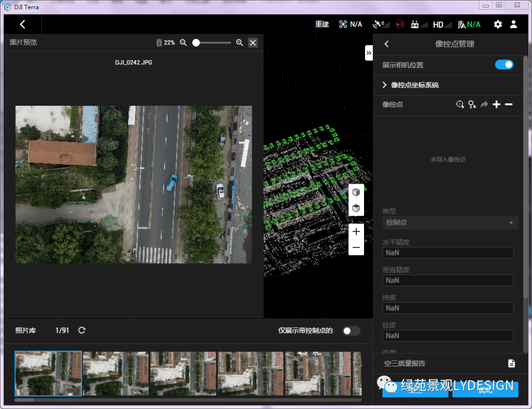
Task: Zoom out the image preview magnifier
Action: coord(183,43)
